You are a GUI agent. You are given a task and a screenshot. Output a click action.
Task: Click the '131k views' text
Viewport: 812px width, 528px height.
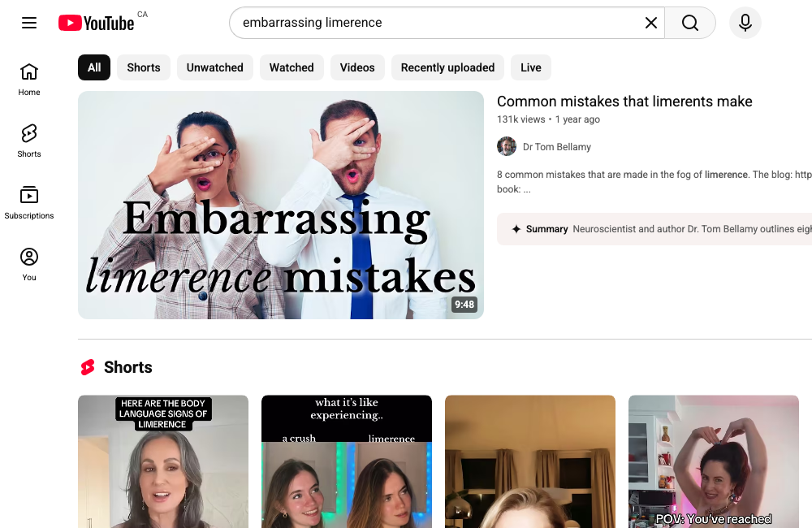(x=521, y=119)
